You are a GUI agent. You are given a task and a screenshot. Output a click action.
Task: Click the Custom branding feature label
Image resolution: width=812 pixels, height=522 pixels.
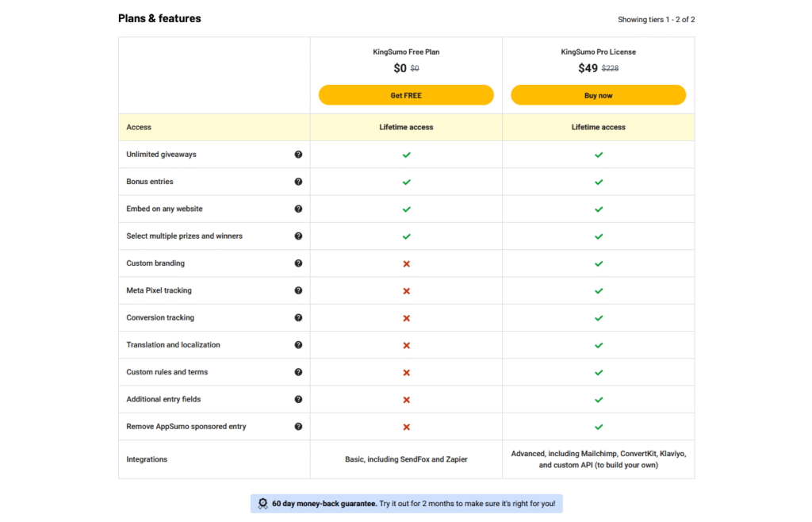pos(155,263)
